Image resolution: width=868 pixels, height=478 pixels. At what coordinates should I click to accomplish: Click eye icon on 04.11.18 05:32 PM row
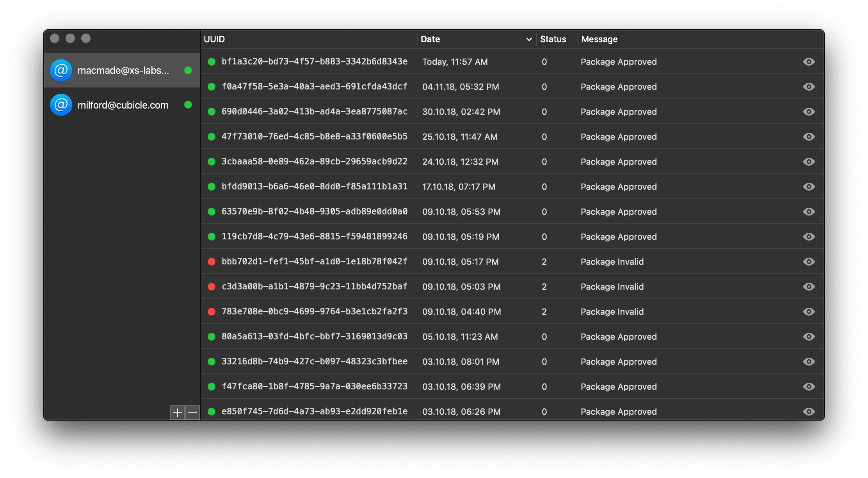(x=809, y=87)
